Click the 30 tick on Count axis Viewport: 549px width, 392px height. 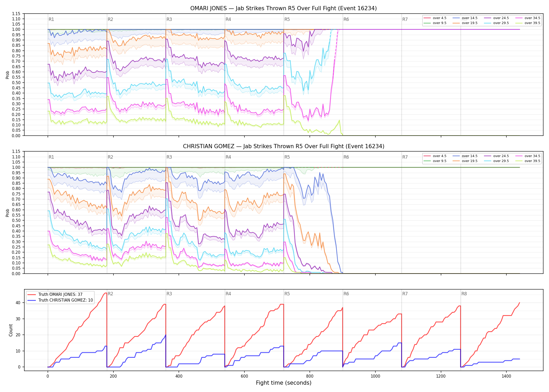click(18, 319)
